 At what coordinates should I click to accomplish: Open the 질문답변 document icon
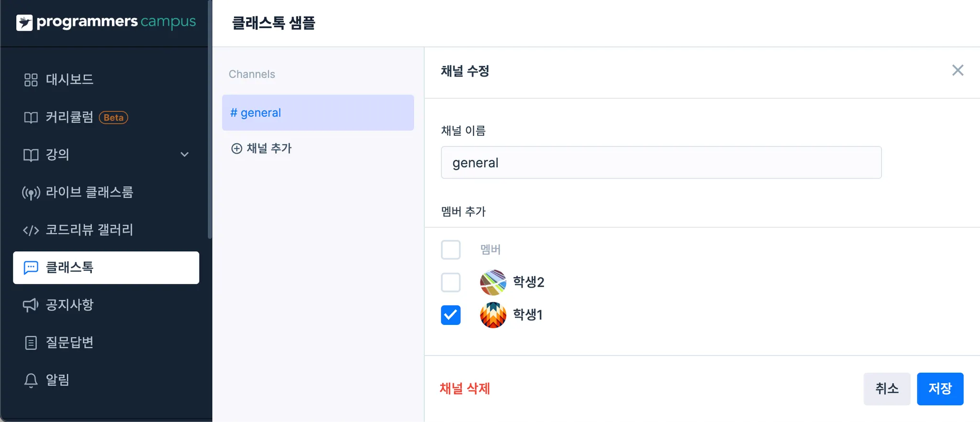31,343
